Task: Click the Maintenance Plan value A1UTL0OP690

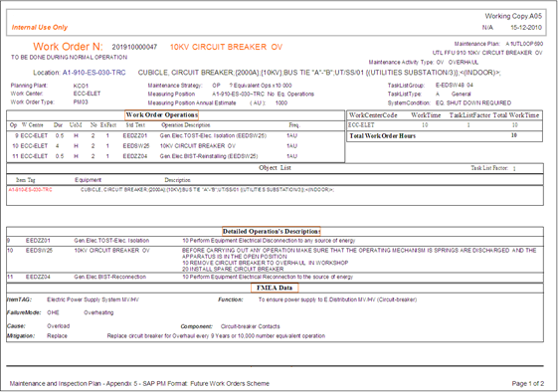Action: [524, 44]
